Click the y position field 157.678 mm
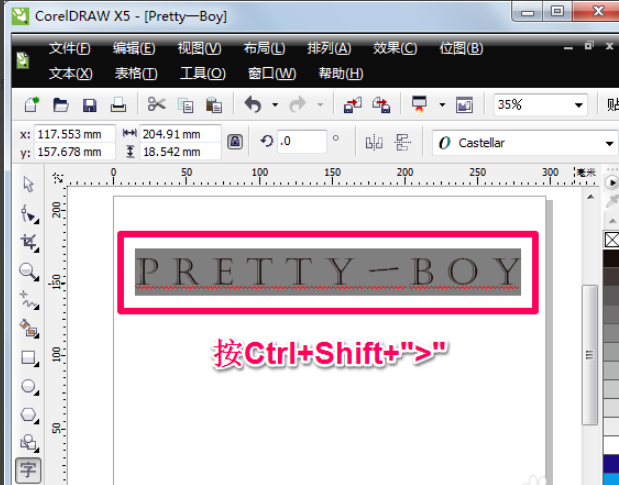This screenshot has width=619, height=485. tap(75, 152)
